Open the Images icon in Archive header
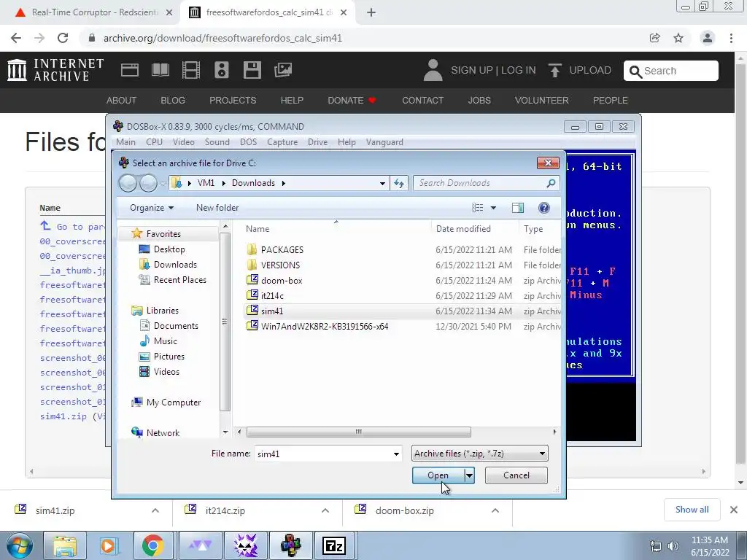Screen dimensions: 747x560 tap(283, 70)
